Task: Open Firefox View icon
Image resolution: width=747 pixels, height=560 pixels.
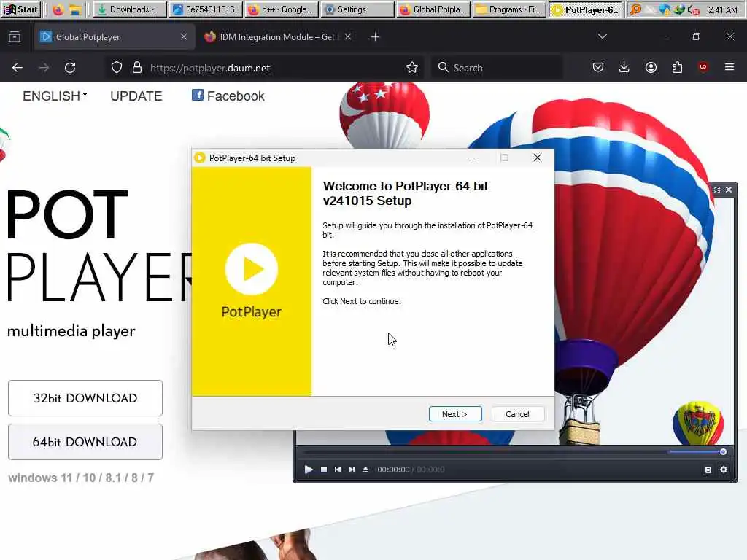Action: [15, 36]
